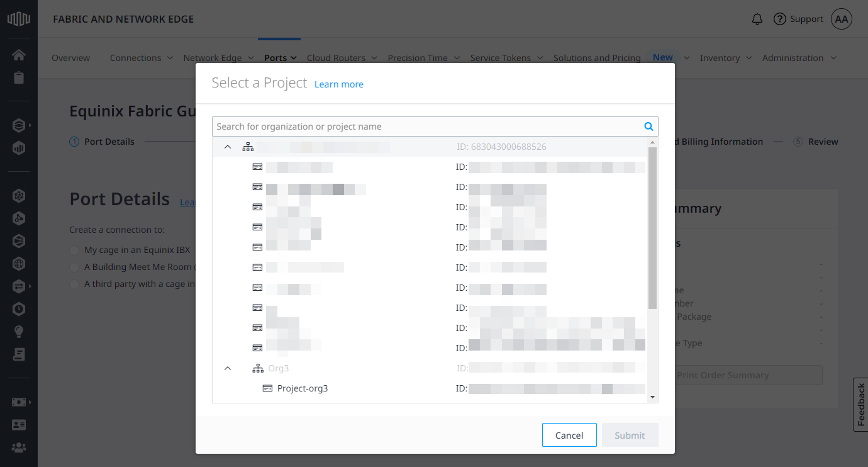Expand the Inventory dropdown arrow
The height and width of the screenshot is (467, 868).
click(748, 58)
